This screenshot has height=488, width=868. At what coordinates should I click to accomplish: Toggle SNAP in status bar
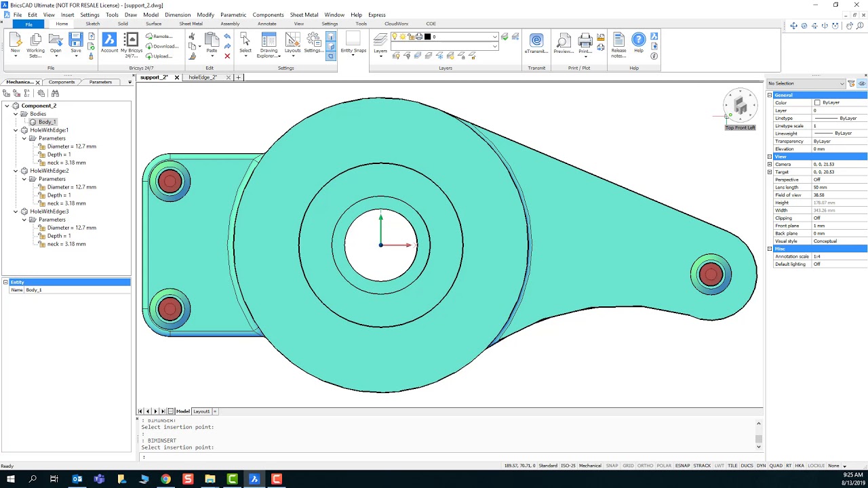click(612, 466)
